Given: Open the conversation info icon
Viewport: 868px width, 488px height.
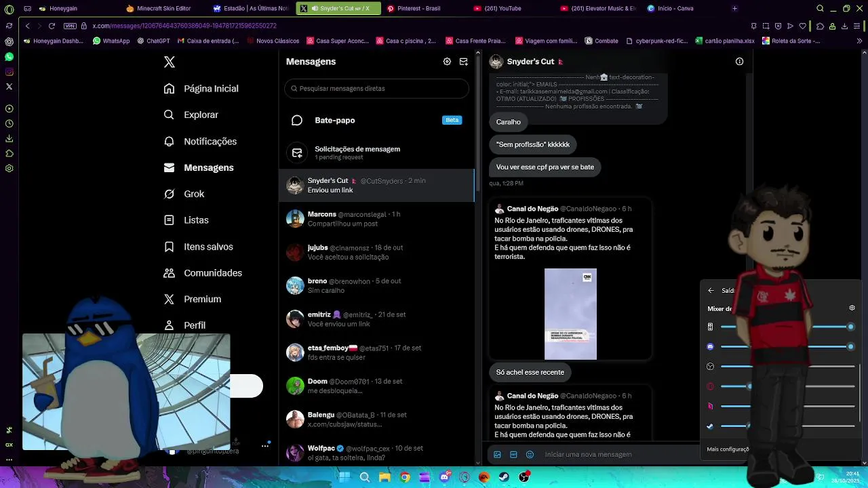Looking at the screenshot, I should [x=739, y=62].
